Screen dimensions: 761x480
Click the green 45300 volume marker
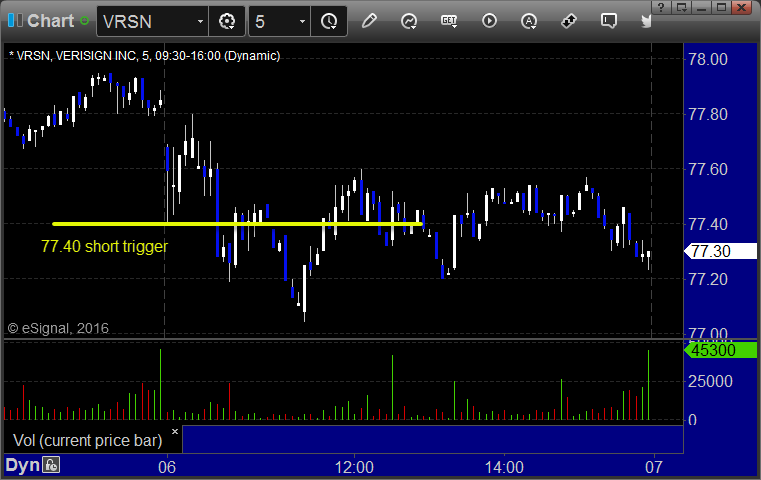click(720, 350)
